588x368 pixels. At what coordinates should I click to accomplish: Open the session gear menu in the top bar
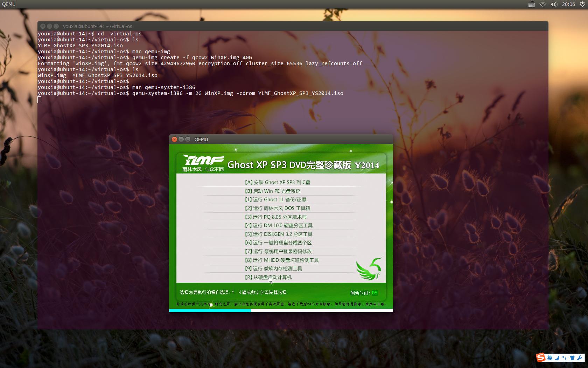(582, 4)
